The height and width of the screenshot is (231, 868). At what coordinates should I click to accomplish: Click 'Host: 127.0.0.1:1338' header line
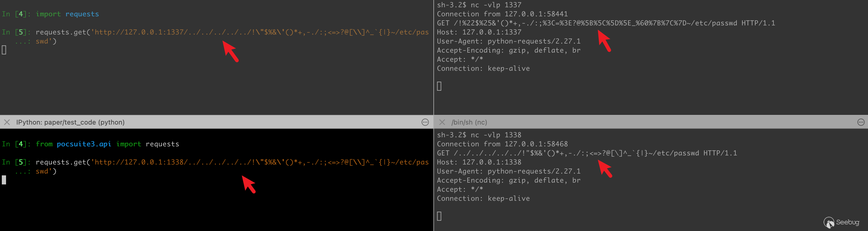[479, 162]
